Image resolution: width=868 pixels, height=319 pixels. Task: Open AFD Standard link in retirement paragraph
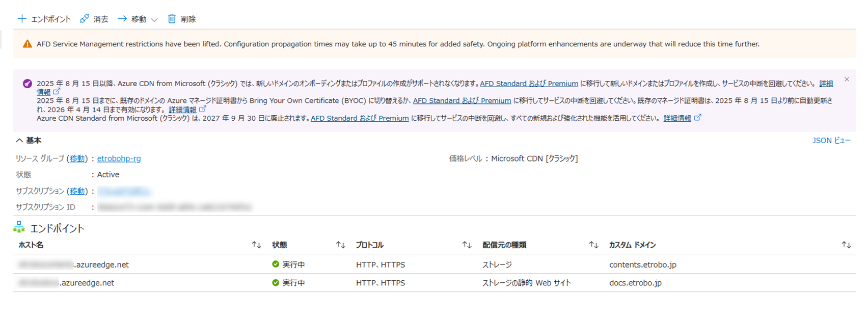pyautogui.click(x=360, y=118)
